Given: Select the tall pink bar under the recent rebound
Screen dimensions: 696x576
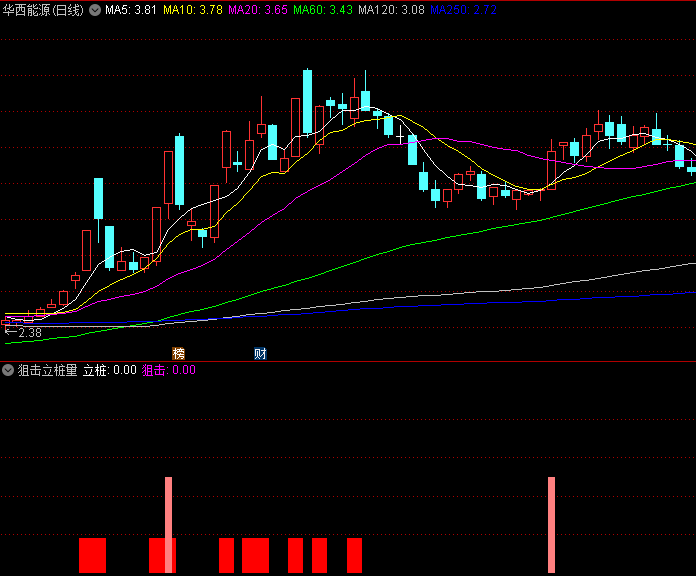Looking at the screenshot, I should click(551, 525).
